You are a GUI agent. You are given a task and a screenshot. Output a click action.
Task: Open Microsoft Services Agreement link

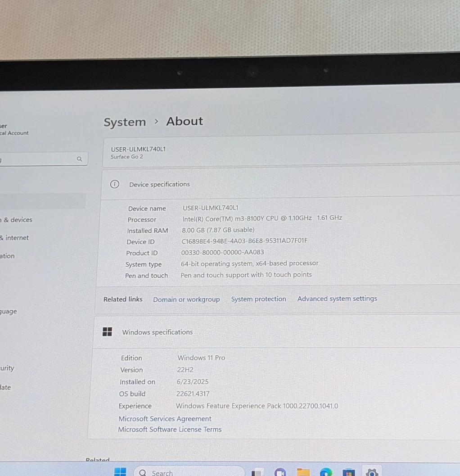[165, 419]
